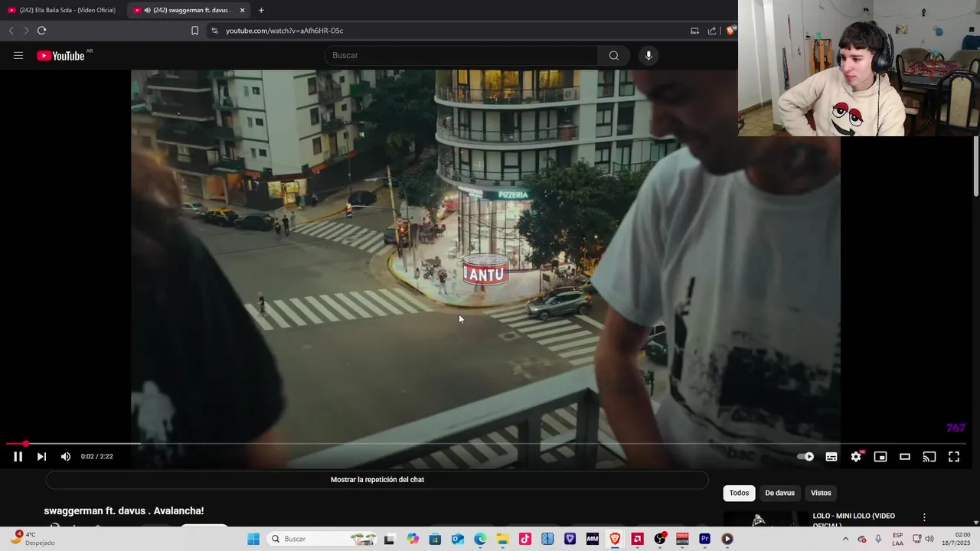Open the miniplayer icon
980x551 pixels.
880,457
